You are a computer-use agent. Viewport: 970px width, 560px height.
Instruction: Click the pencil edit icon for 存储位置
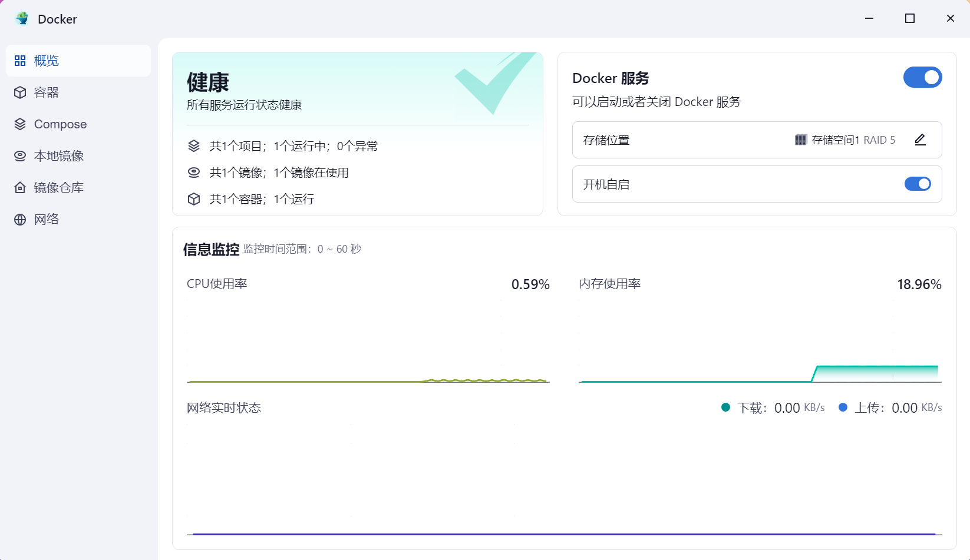tap(920, 140)
